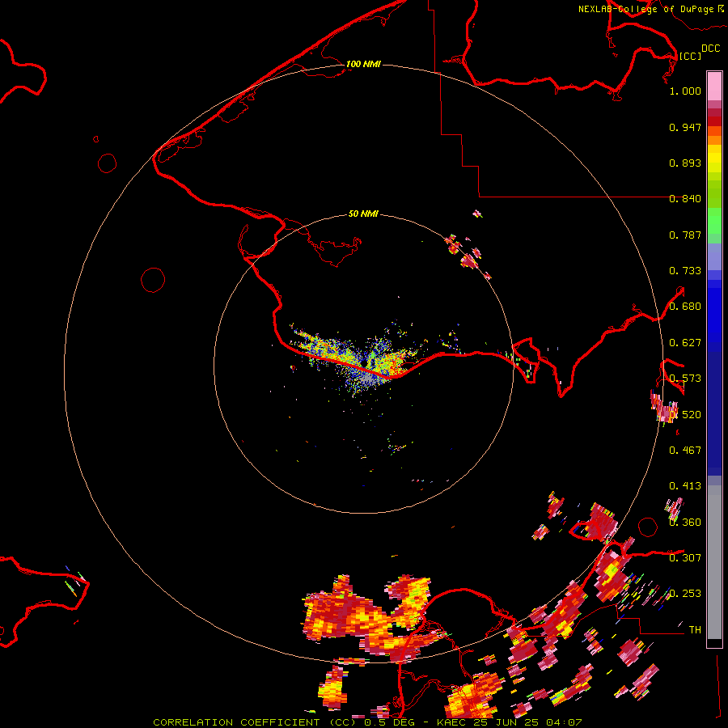The image size is (728, 728).
Task: Select the 0.787 scale value
Action: coord(685,235)
